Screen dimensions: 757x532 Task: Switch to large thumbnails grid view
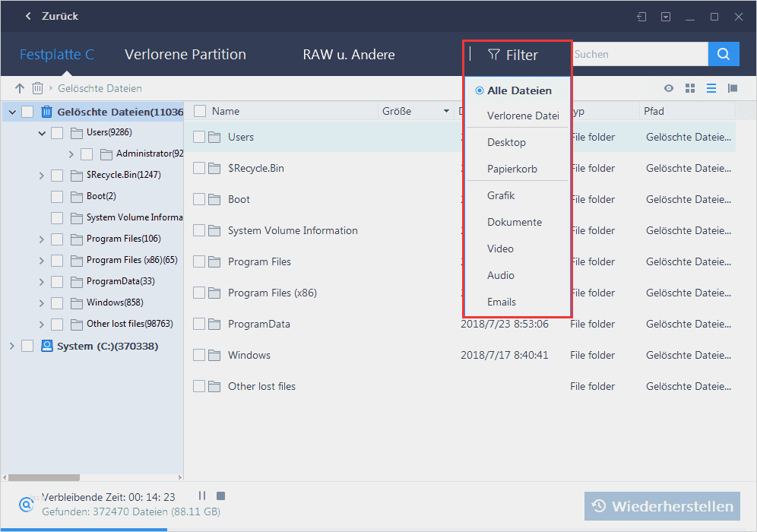pos(690,88)
